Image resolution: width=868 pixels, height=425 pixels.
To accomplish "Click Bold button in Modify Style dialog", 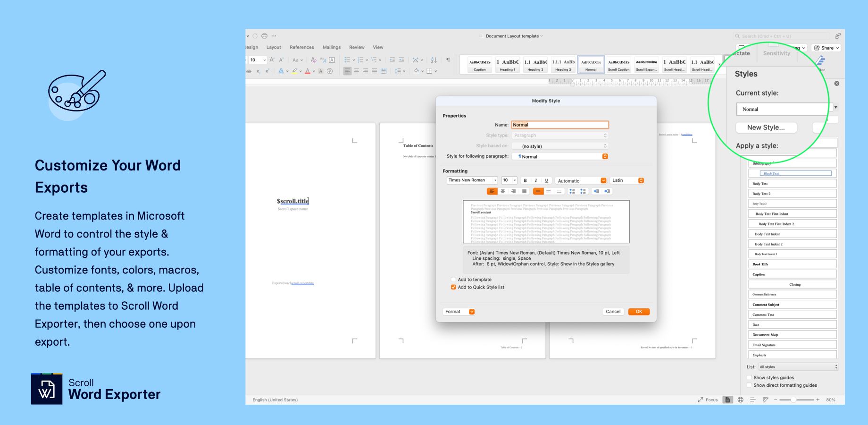I will click(525, 180).
